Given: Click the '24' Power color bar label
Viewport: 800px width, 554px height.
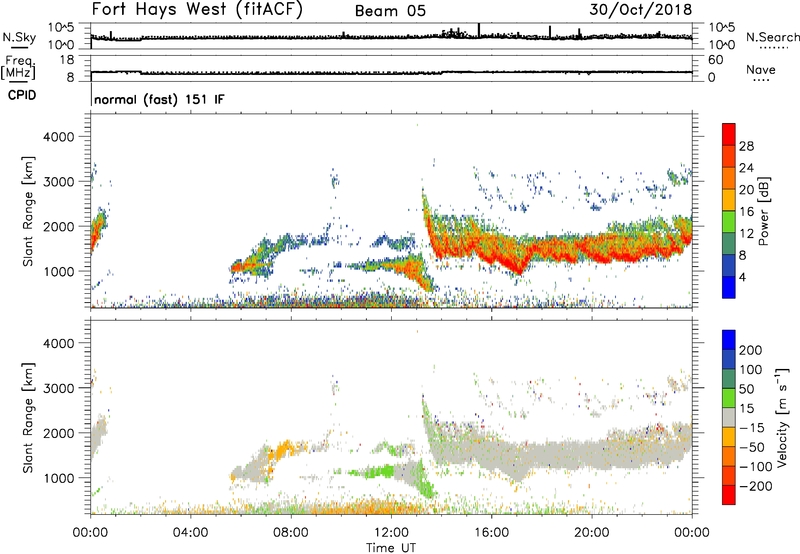Looking at the screenshot, I should click(x=746, y=168).
